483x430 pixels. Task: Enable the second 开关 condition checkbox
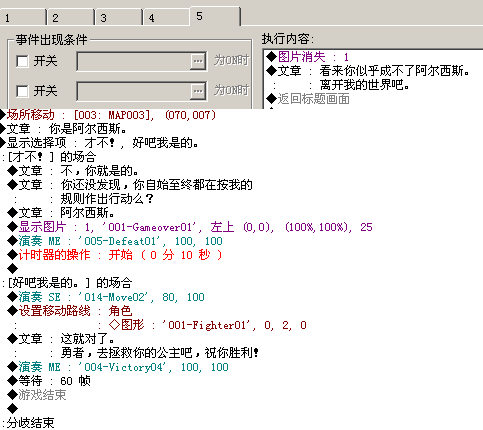click(22, 91)
